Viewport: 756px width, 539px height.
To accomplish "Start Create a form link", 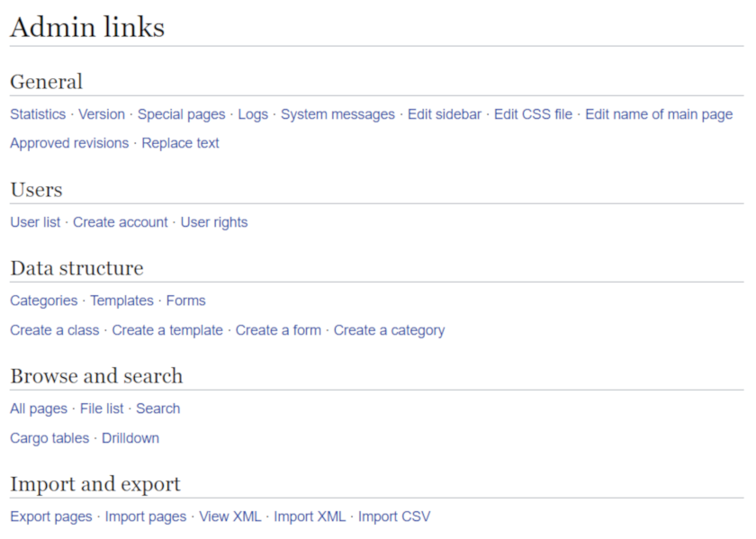I will [x=278, y=330].
